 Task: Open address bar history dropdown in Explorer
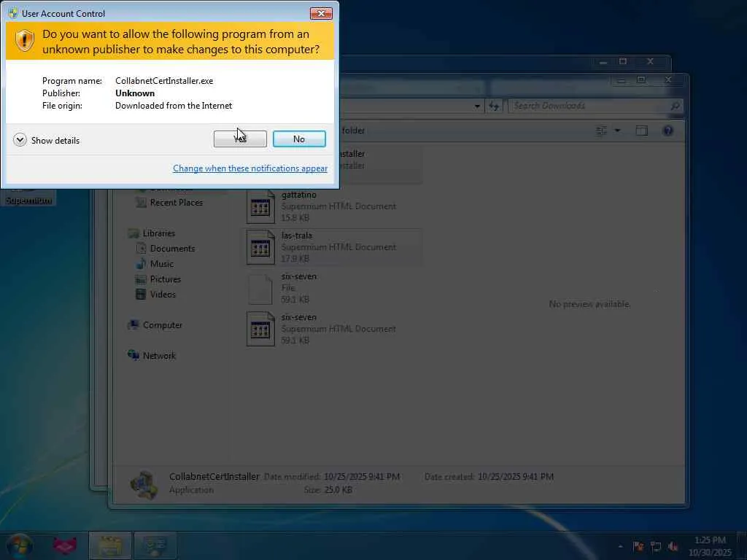point(477,106)
